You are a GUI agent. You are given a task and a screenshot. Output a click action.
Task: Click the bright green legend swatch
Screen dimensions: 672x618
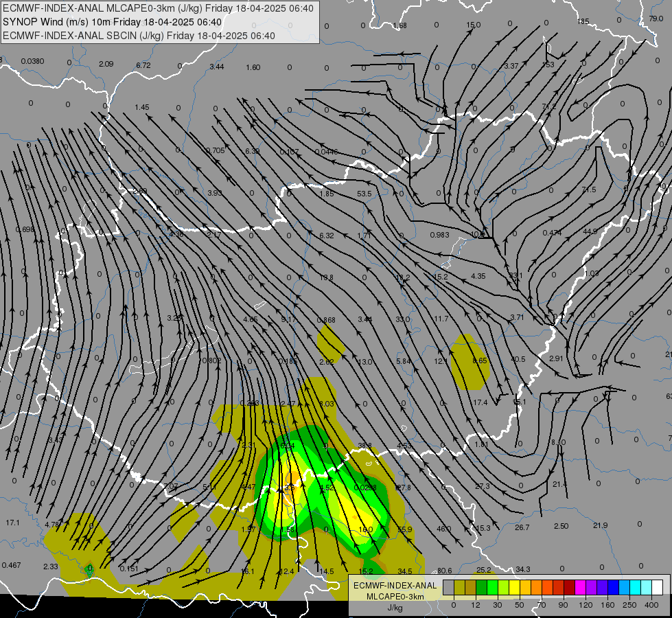point(492,588)
